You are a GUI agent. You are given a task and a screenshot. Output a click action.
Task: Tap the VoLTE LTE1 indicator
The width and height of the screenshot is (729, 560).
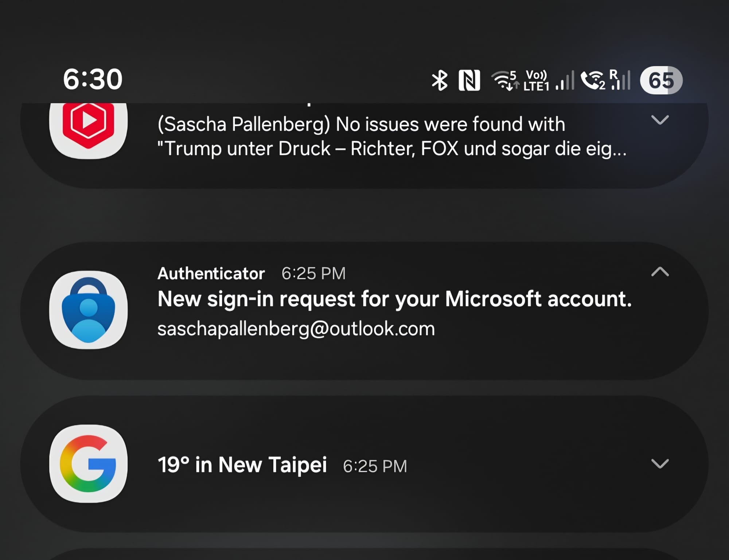coord(536,81)
